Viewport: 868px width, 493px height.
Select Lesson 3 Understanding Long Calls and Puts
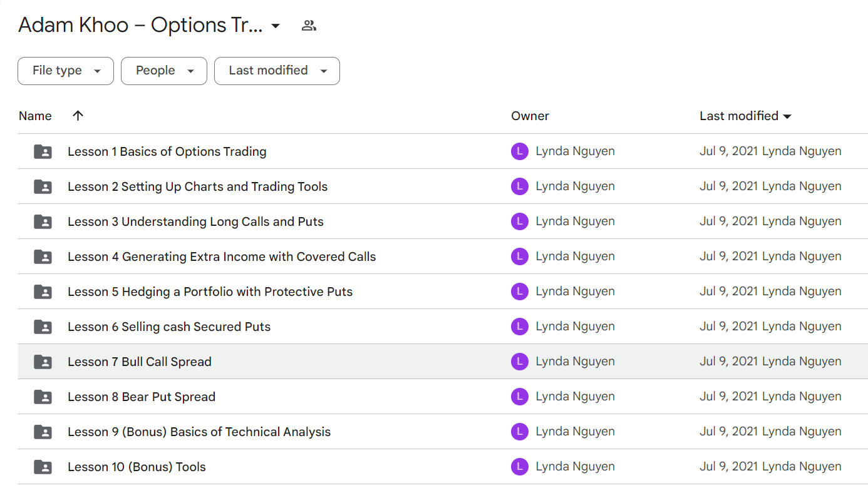point(195,221)
